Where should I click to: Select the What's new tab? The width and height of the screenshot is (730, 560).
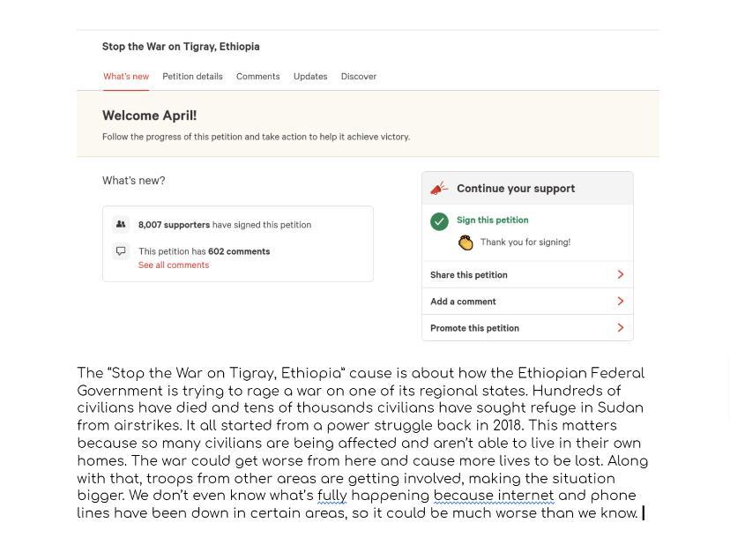(126, 77)
